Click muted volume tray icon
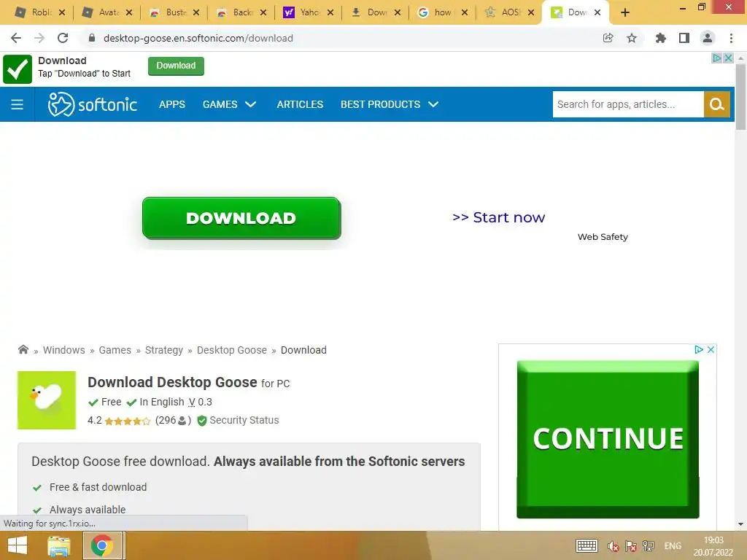Screen dimensions: 747x560 click(613, 545)
